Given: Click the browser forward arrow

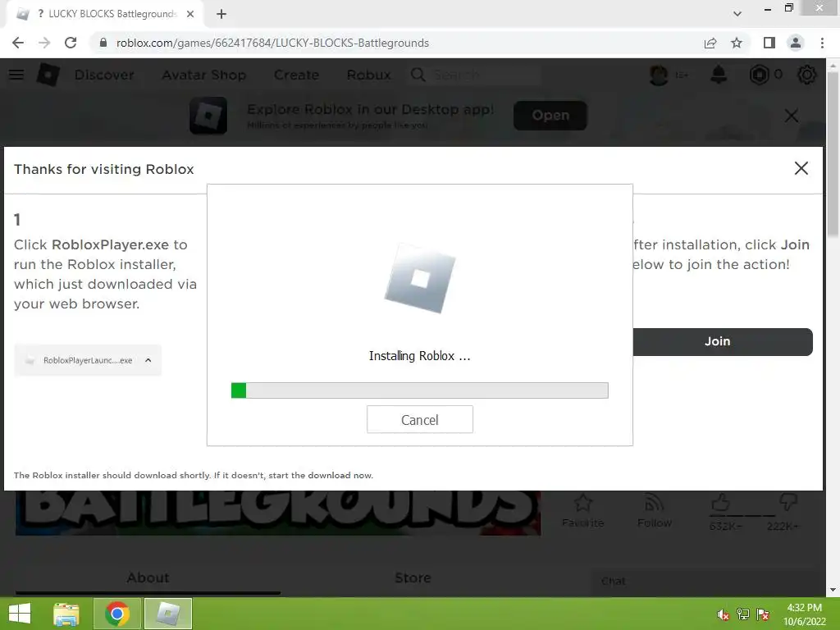Looking at the screenshot, I should click(44, 43).
